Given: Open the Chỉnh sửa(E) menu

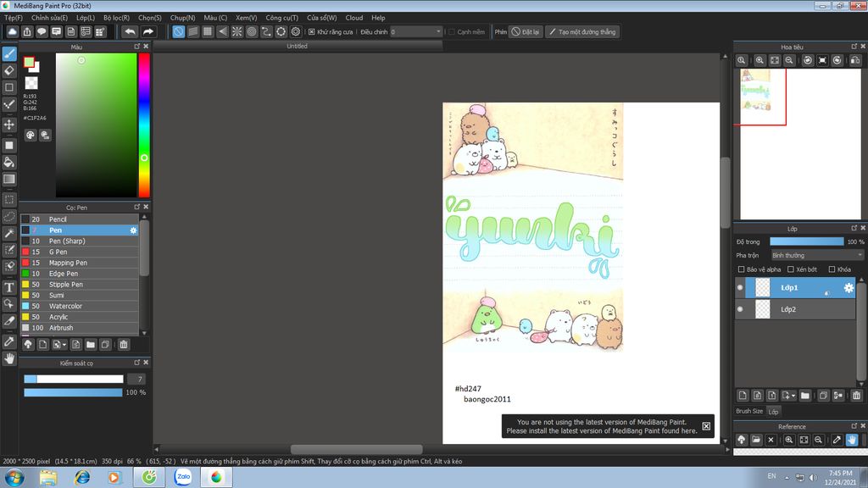Looking at the screenshot, I should [49, 18].
